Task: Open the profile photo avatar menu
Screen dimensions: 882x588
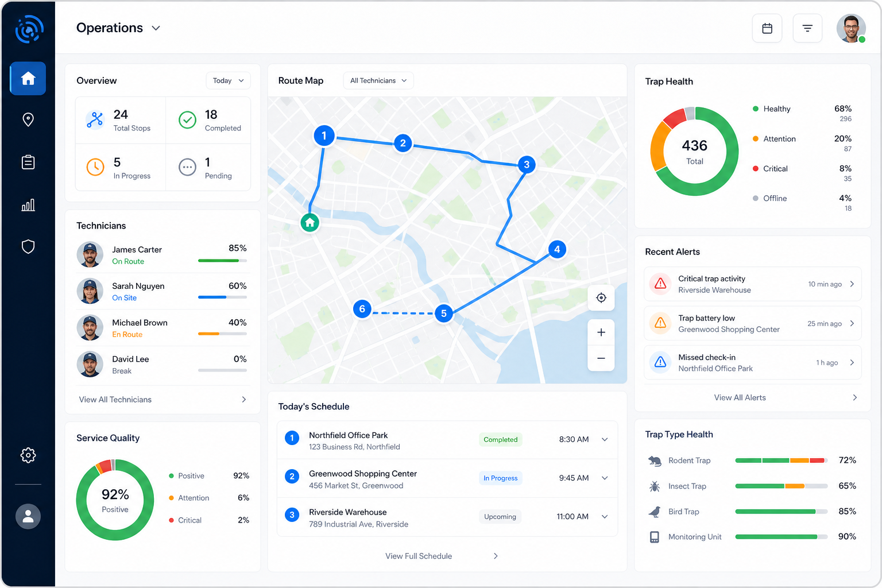Action: (851, 28)
